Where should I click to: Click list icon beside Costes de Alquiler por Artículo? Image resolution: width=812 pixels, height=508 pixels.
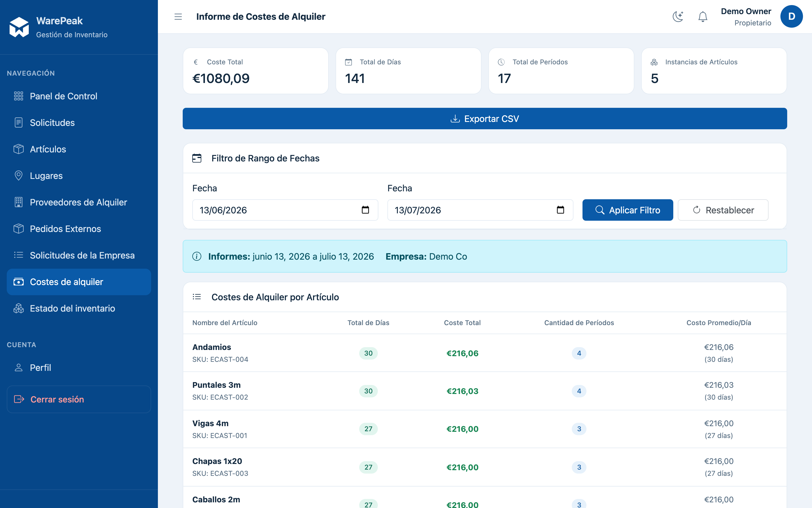click(x=197, y=297)
